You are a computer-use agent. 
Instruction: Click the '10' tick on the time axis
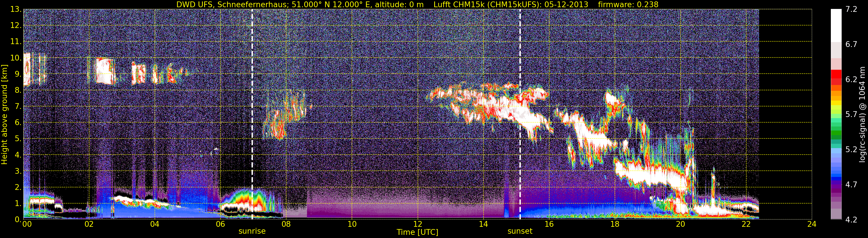click(x=352, y=224)
